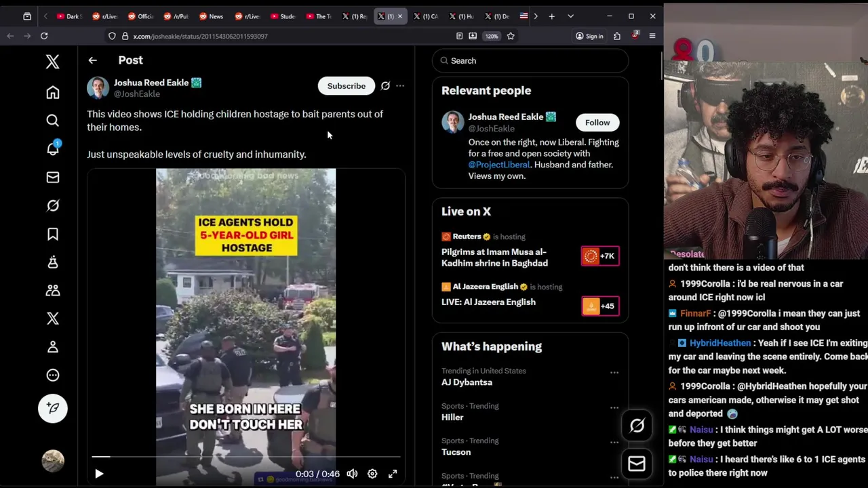868x488 pixels.
Task: Open Notifications bell icon
Action: (52, 148)
